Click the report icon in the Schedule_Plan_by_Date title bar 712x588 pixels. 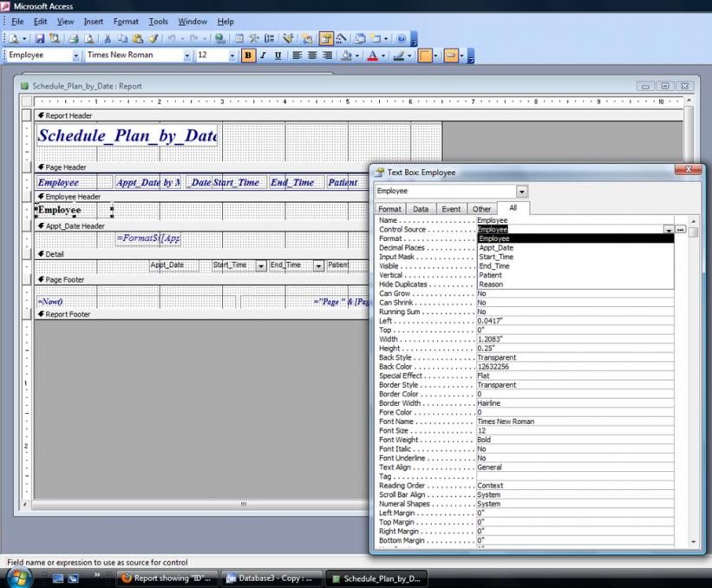click(24, 86)
